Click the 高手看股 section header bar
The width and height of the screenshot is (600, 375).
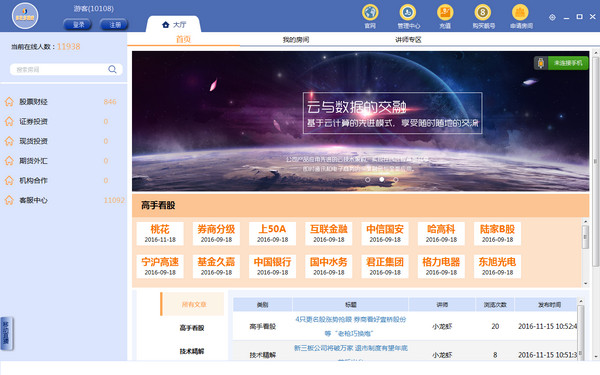click(360, 205)
